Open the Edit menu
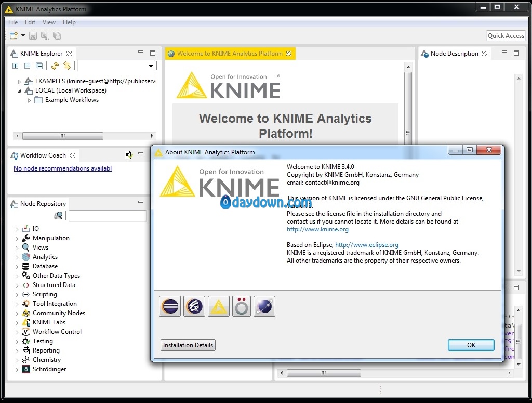Screen dimensions: 532x403 (x=30, y=22)
